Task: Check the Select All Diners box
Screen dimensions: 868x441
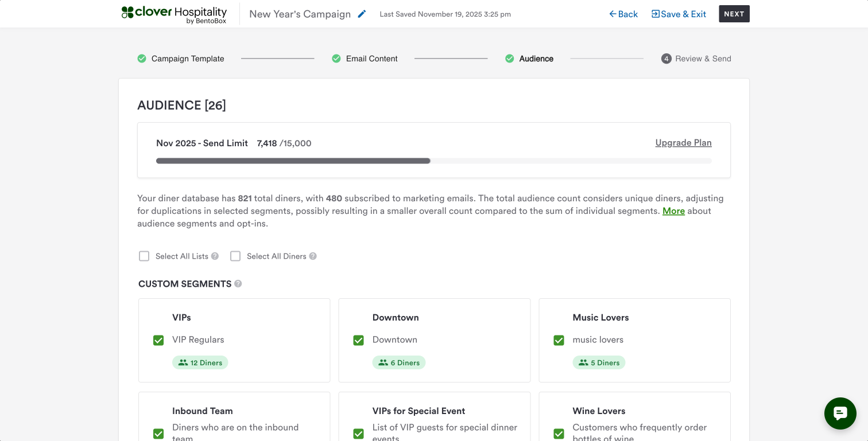Action: pyautogui.click(x=235, y=256)
